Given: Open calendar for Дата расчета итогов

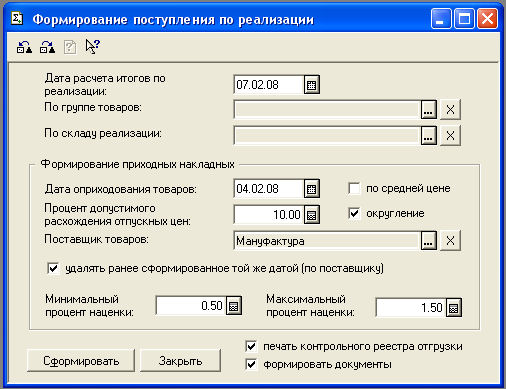Looking at the screenshot, I should pos(312,85).
